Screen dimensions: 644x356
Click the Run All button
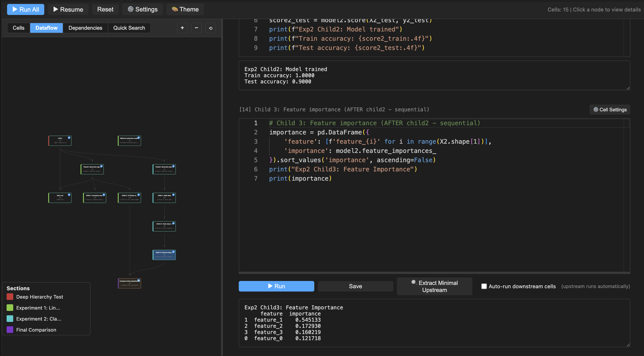[26, 9]
